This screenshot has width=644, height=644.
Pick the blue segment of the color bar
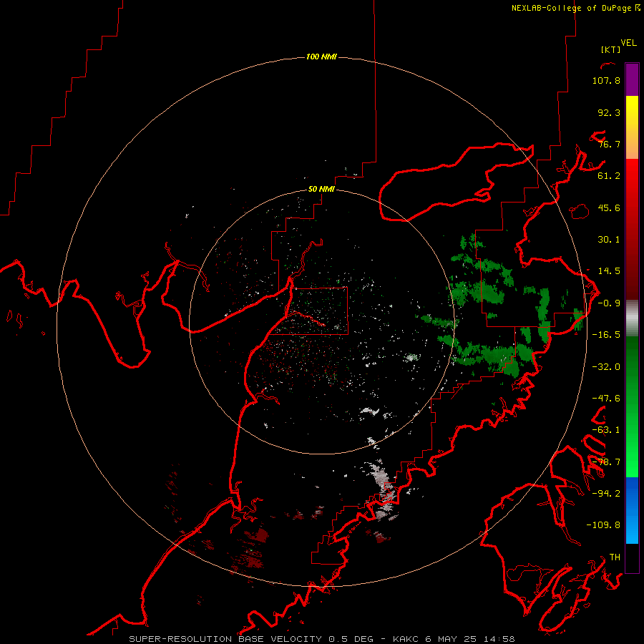(x=632, y=510)
